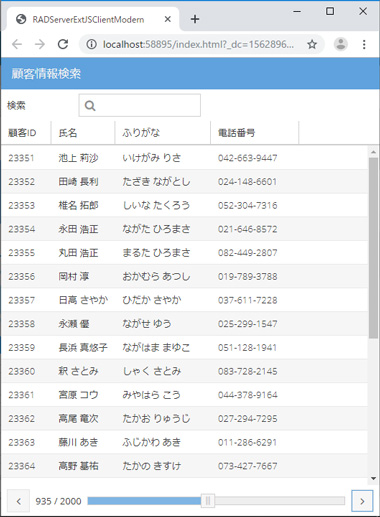Click the browser forward arrow
This screenshot has width=380, height=517.
[40, 44]
